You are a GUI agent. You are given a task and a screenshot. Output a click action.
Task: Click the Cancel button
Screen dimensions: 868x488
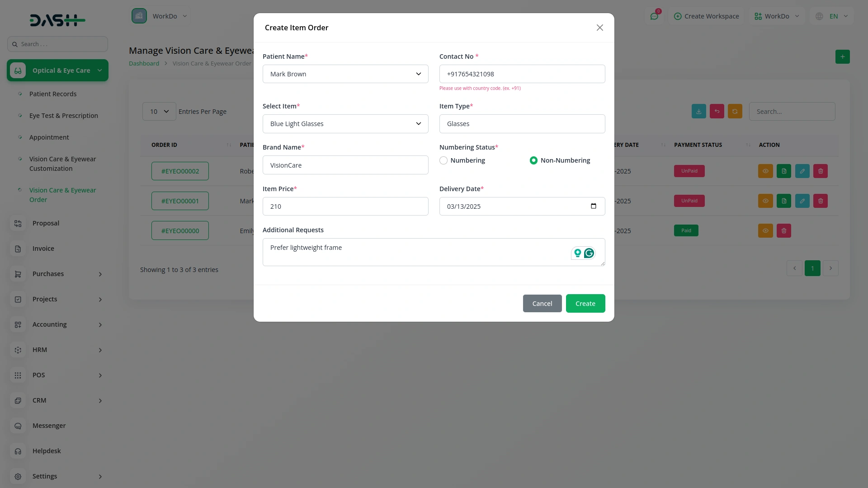(542, 304)
